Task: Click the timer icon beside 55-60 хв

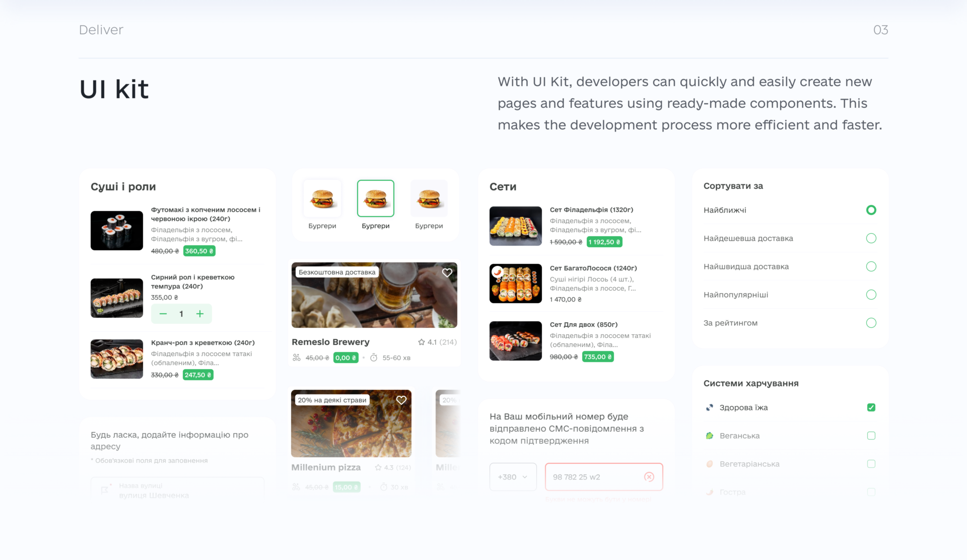Action: 374,358
